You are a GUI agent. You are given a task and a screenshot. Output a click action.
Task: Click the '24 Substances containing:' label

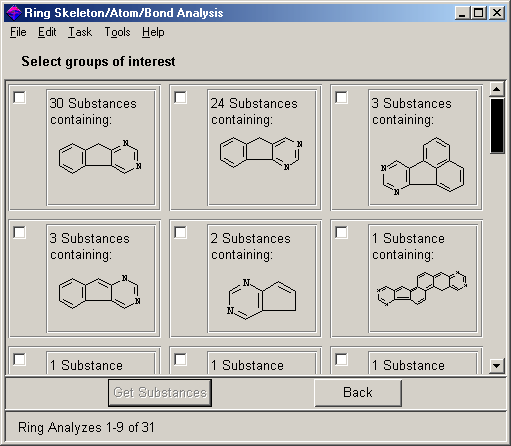[x=254, y=111]
